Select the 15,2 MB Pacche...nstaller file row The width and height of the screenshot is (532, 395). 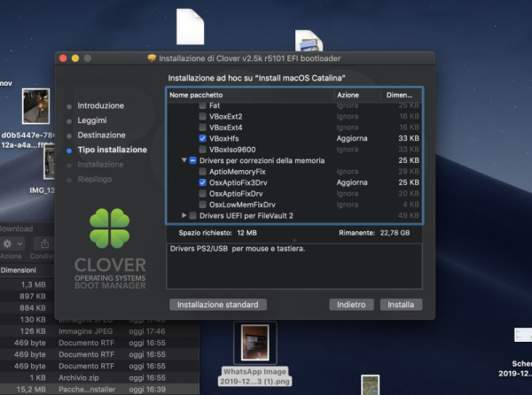pos(99,389)
